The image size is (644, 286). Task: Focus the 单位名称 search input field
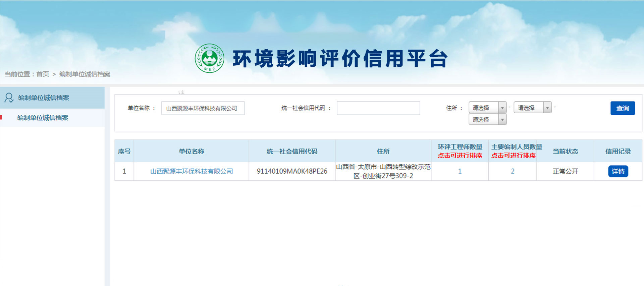[x=203, y=108]
